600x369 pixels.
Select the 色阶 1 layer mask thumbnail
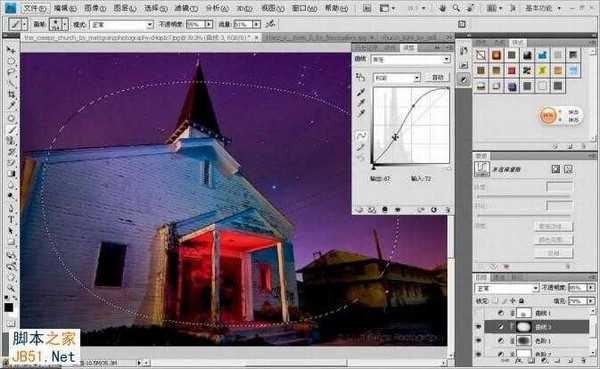(524, 340)
